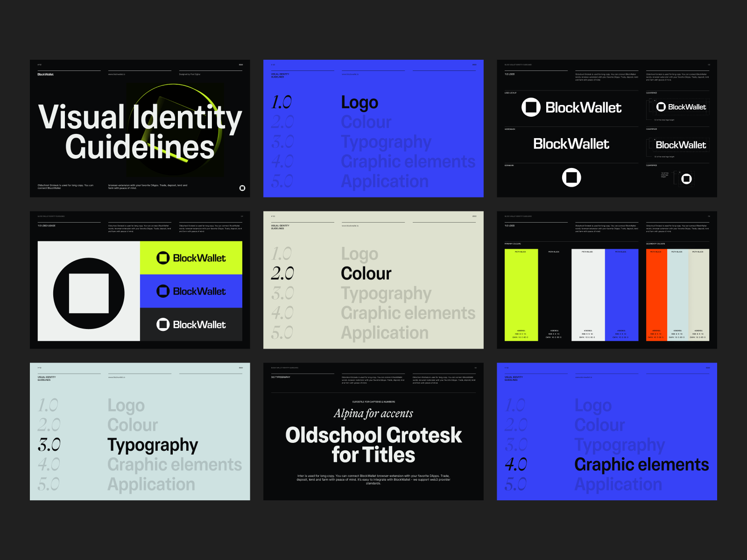
Task: Click the BlockWallet icon inside the neon green bar
Action: tap(163, 257)
